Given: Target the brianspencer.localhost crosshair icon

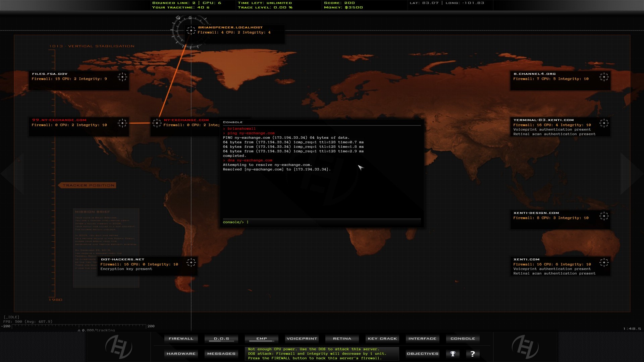Looking at the screenshot, I should coord(192,31).
